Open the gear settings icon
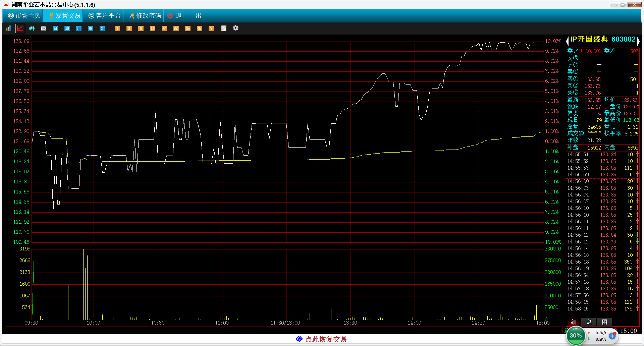The width and height of the screenshot is (644, 346). (236, 28)
